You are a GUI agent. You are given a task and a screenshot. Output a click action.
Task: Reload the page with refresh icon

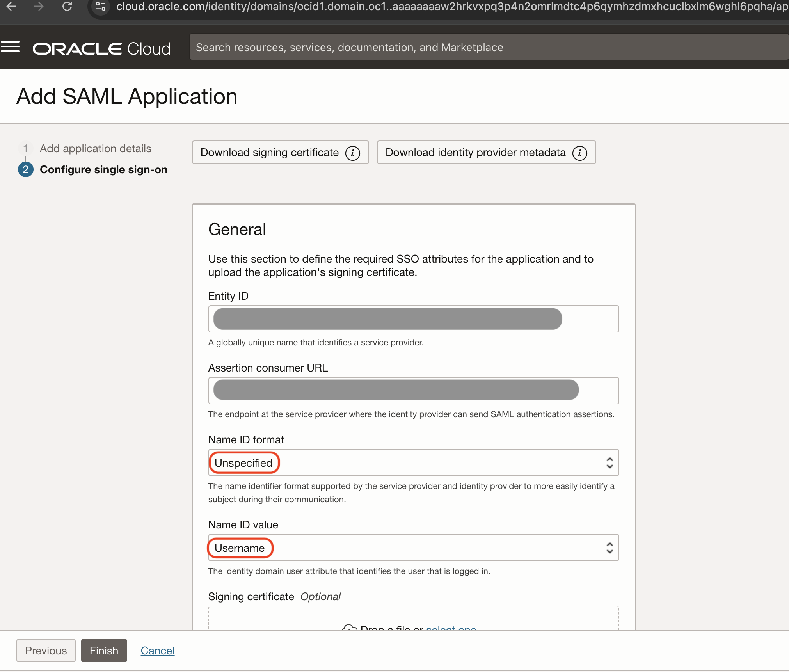[x=67, y=6]
